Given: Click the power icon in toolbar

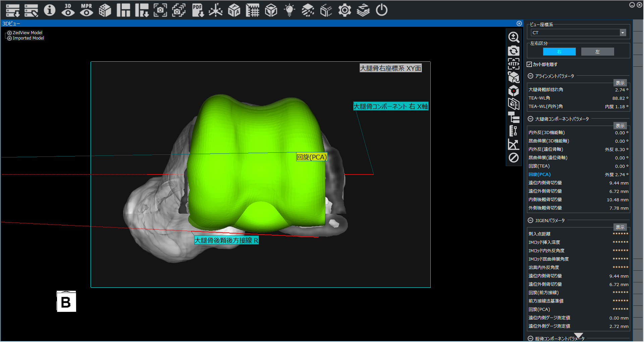Looking at the screenshot, I should point(381,10).
